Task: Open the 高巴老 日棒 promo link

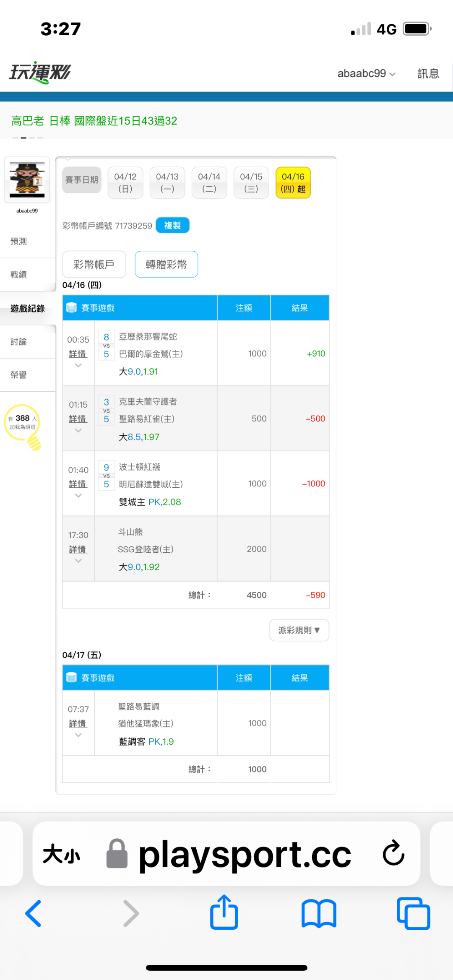Action: click(94, 121)
